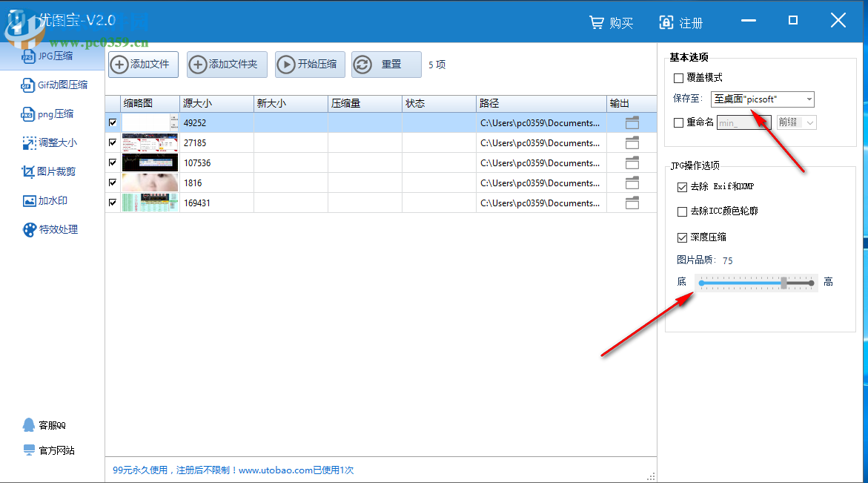Open the 注册 registration button
The height and width of the screenshot is (483, 868).
click(x=681, y=23)
